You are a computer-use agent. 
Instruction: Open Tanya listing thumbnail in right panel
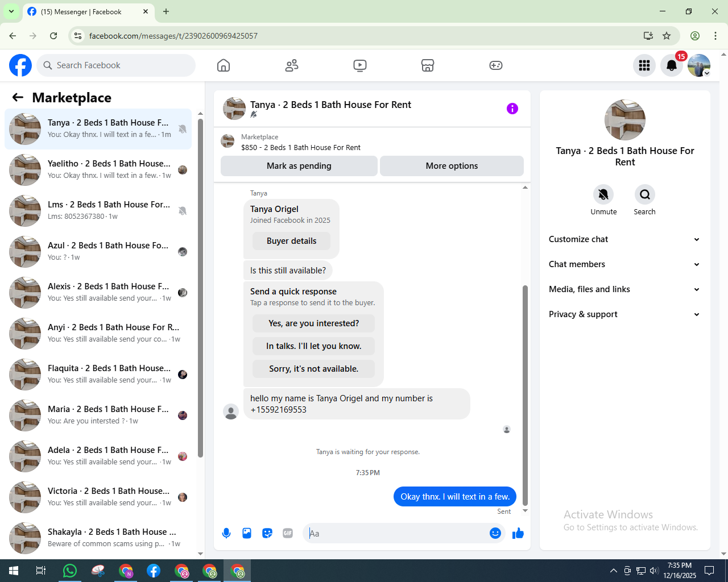(625, 120)
